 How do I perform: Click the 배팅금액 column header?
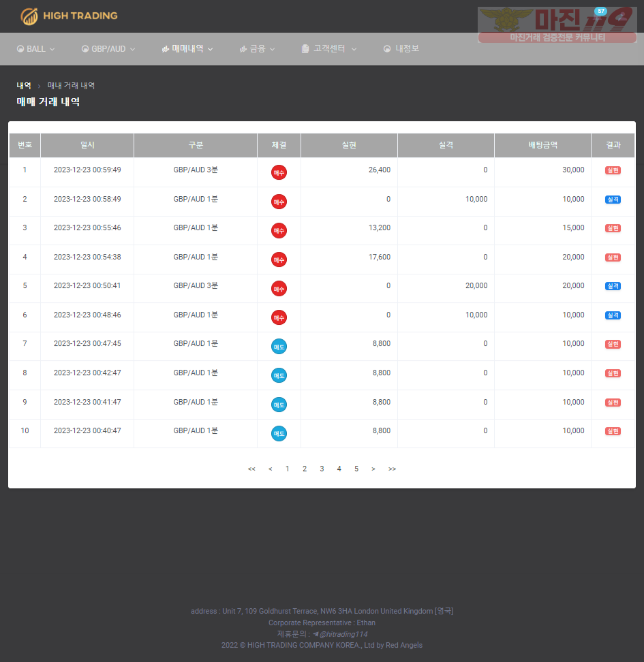click(x=542, y=145)
